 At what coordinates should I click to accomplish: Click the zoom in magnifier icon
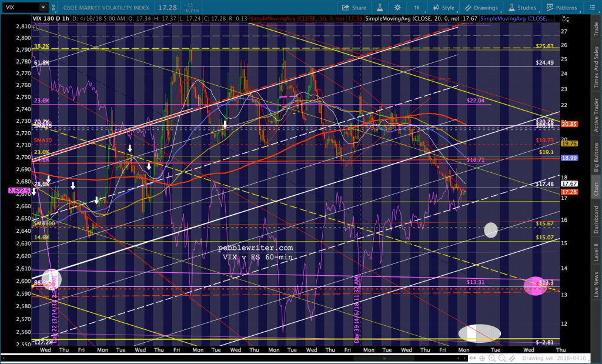(x=492, y=358)
